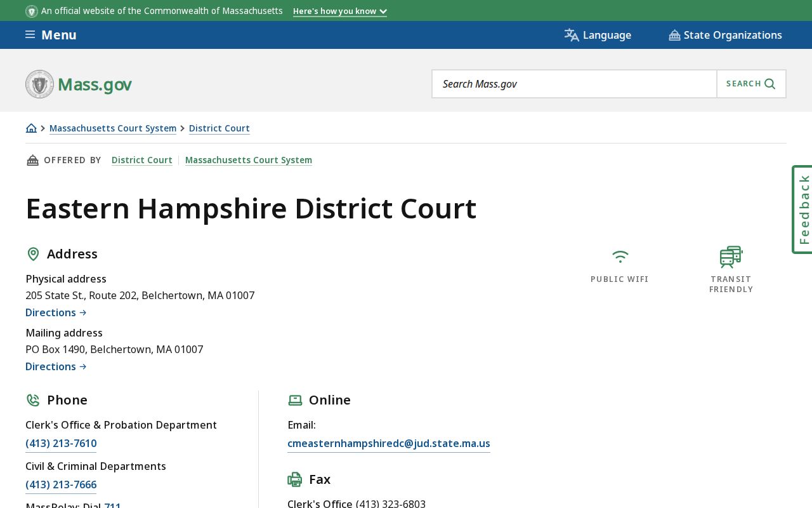Click the Phone section heading
The image size is (812, 508).
pyautogui.click(x=67, y=400)
